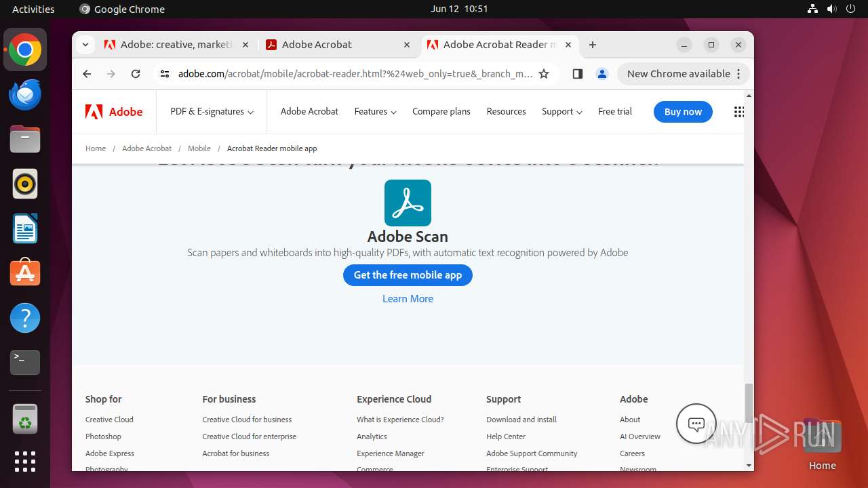
Task: Select the Adobe Acrobat Reader tab
Action: pyautogui.click(x=500, y=45)
